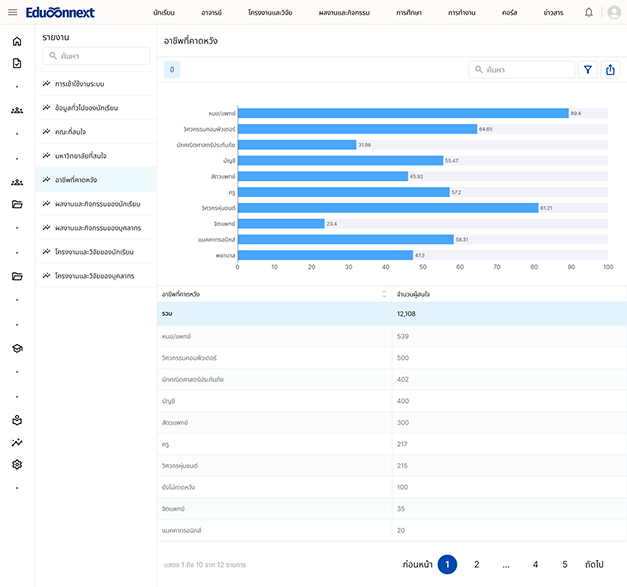The image size is (627, 587).
Task: Open the hamburger menu beside Educonnext logo
Action: (x=12, y=12)
